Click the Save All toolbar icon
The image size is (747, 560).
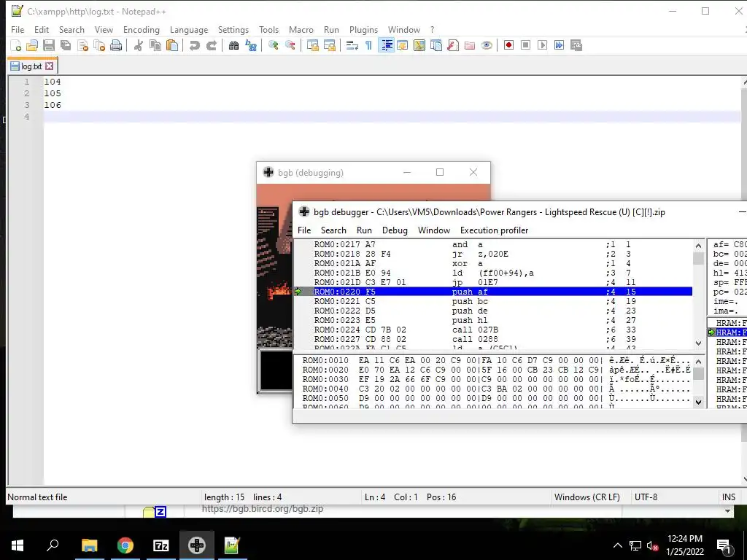[66, 45]
